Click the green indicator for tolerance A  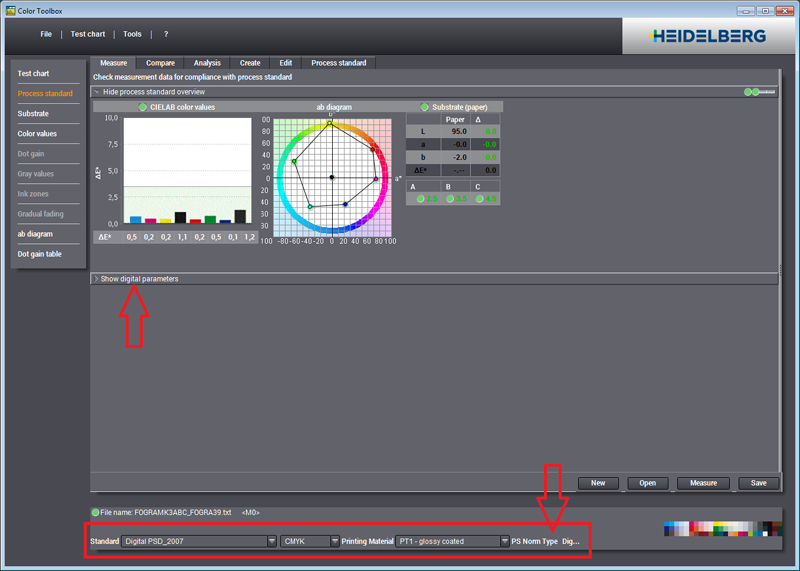[x=421, y=199]
